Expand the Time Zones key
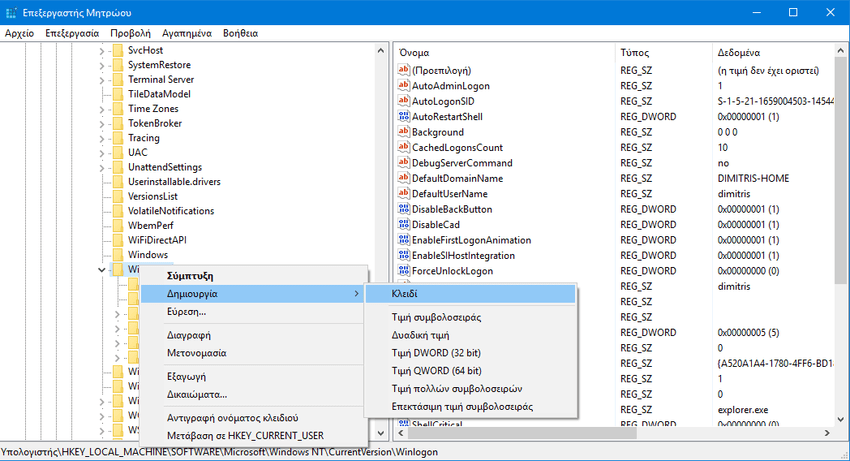Screen dimensions: 850x461 102,109
